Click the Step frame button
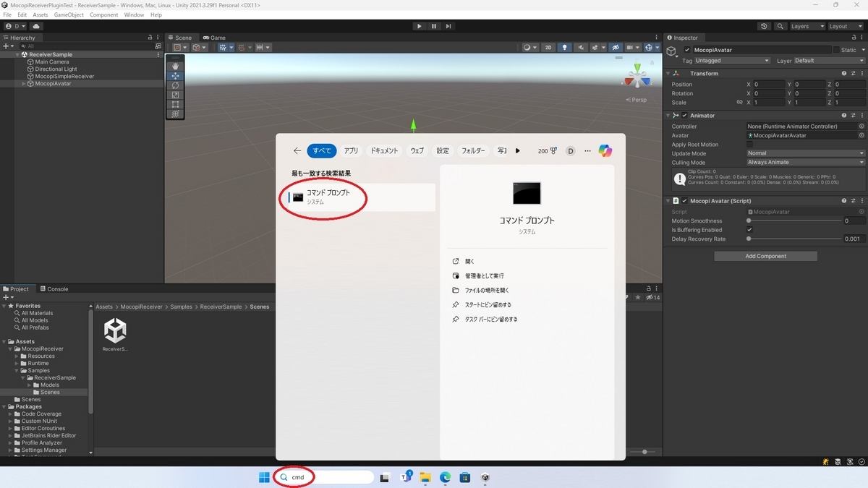Screen dimensions: 868x488 tap(448, 26)
